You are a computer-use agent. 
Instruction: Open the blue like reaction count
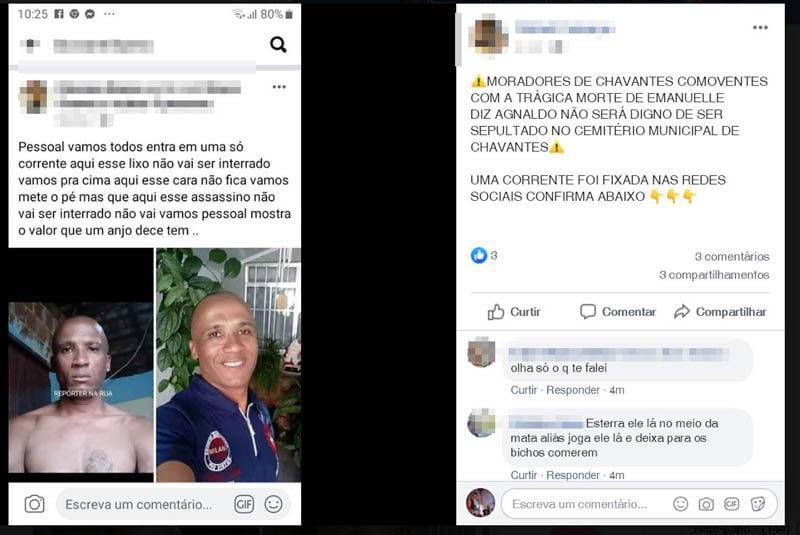coord(484,255)
